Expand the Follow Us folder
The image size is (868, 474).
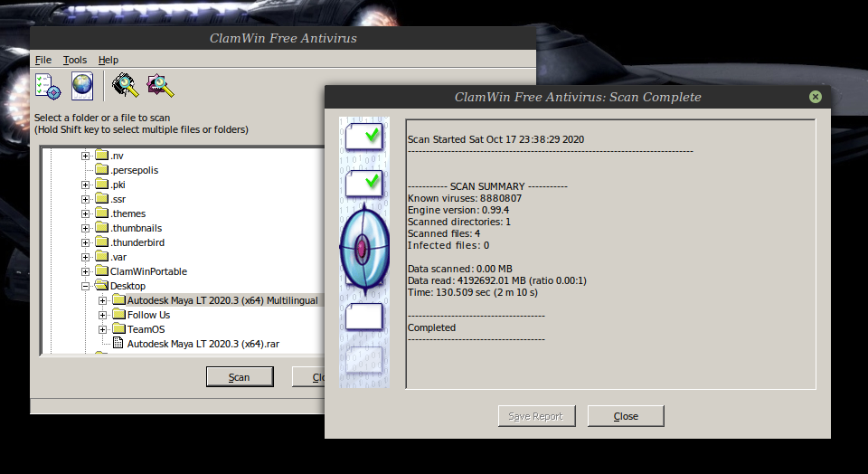click(102, 315)
